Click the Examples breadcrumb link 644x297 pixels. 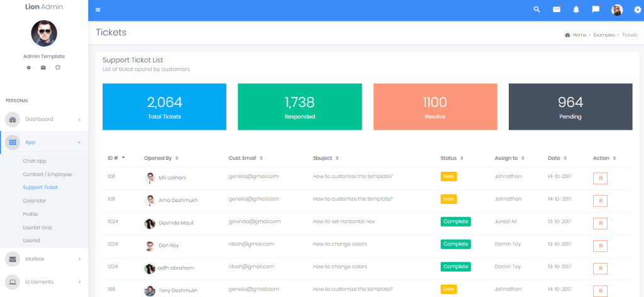click(x=604, y=35)
